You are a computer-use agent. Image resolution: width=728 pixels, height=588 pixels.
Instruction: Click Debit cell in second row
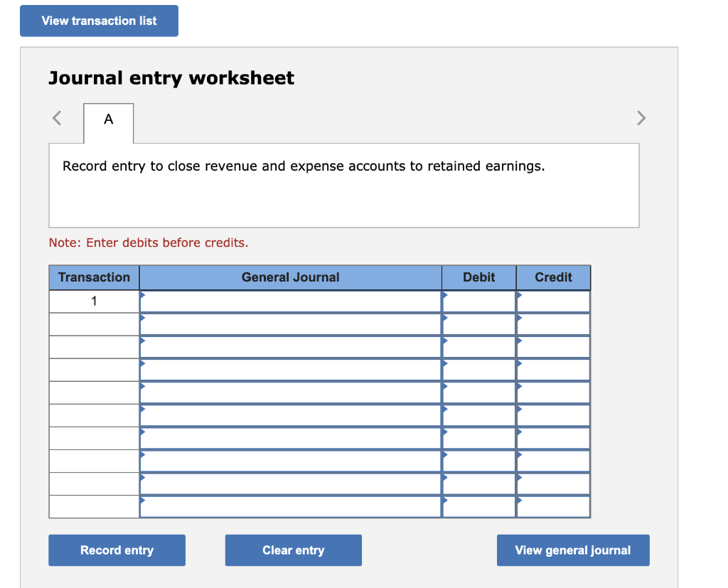click(x=479, y=324)
